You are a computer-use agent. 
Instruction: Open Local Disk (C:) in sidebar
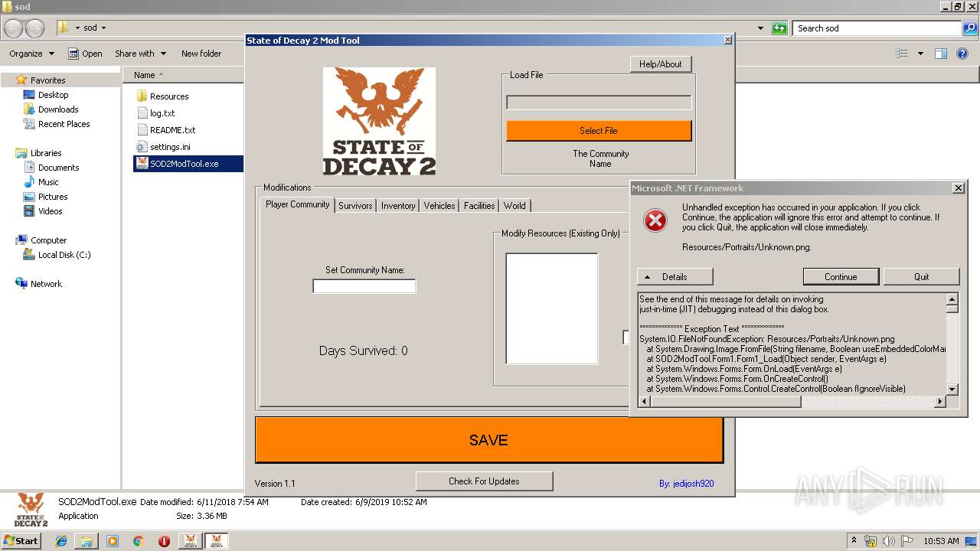click(x=64, y=255)
